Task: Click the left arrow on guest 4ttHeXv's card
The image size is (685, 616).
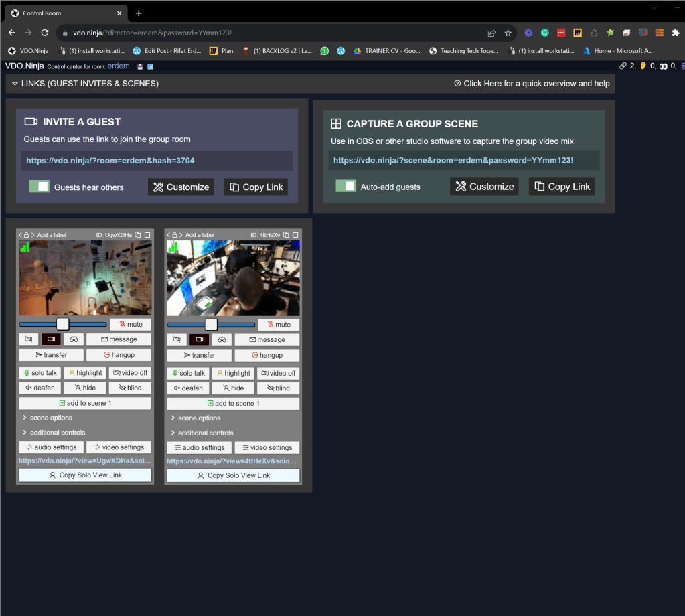Action: [x=169, y=235]
